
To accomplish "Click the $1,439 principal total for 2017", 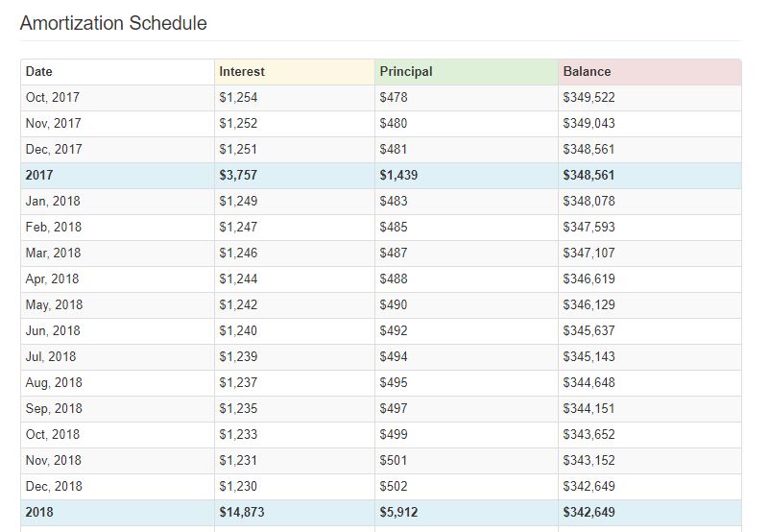I will [x=398, y=175].
